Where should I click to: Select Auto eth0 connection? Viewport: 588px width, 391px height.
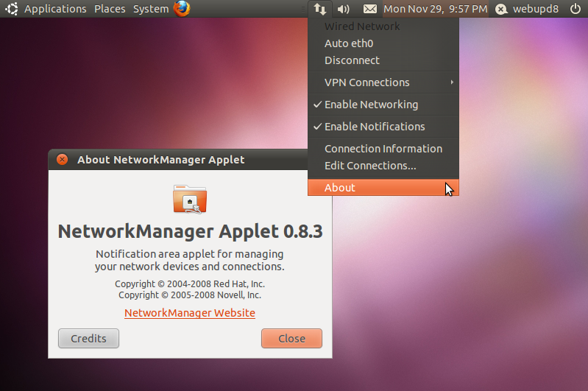pyautogui.click(x=383, y=43)
